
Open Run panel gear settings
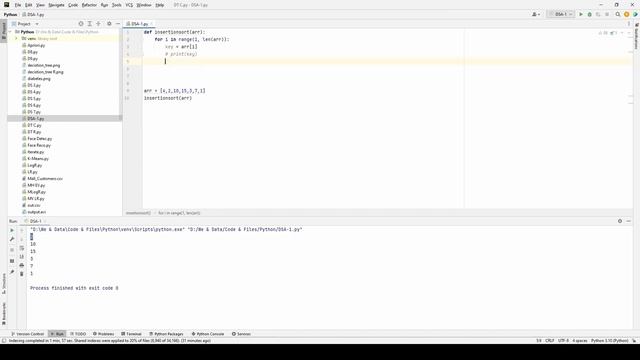click(x=620, y=221)
